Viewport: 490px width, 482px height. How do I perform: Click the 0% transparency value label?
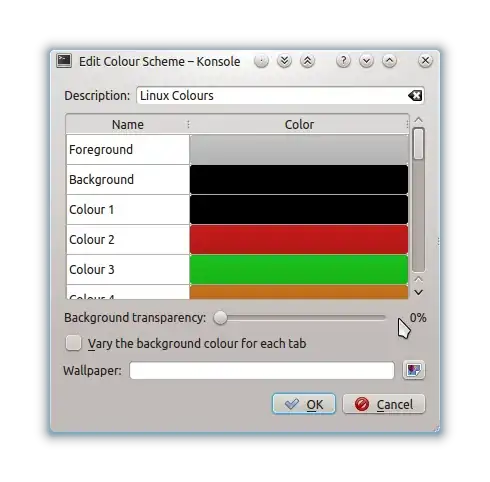click(418, 318)
